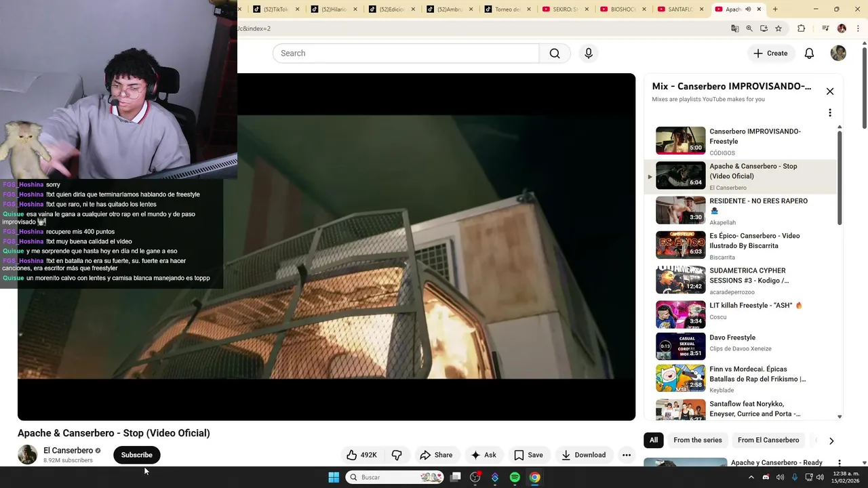Download the video
This screenshot has width=868, height=488.
pos(583,455)
